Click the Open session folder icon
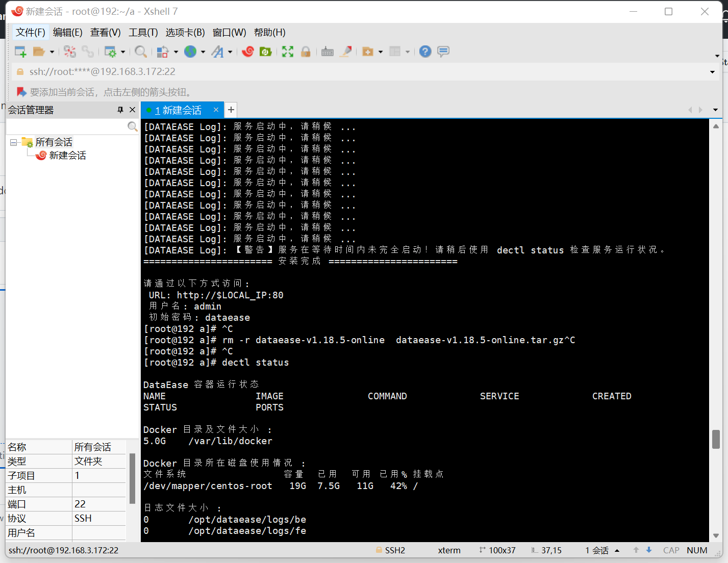Screen dimensions: 728x563 (x=39, y=52)
